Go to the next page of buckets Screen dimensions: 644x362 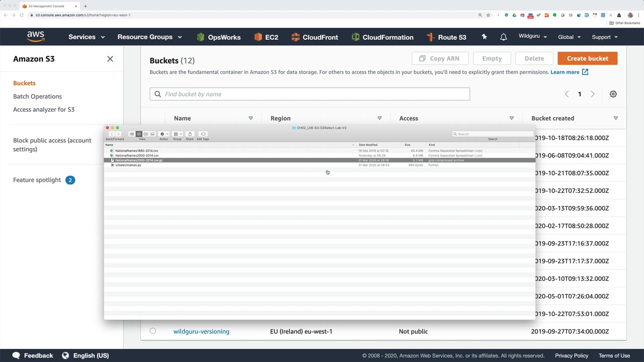pos(593,94)
